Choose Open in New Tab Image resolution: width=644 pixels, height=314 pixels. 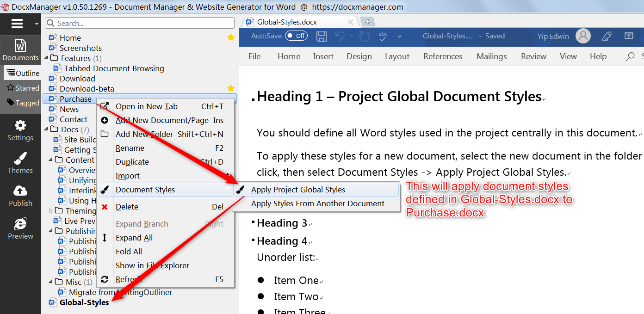coord(166,106)
